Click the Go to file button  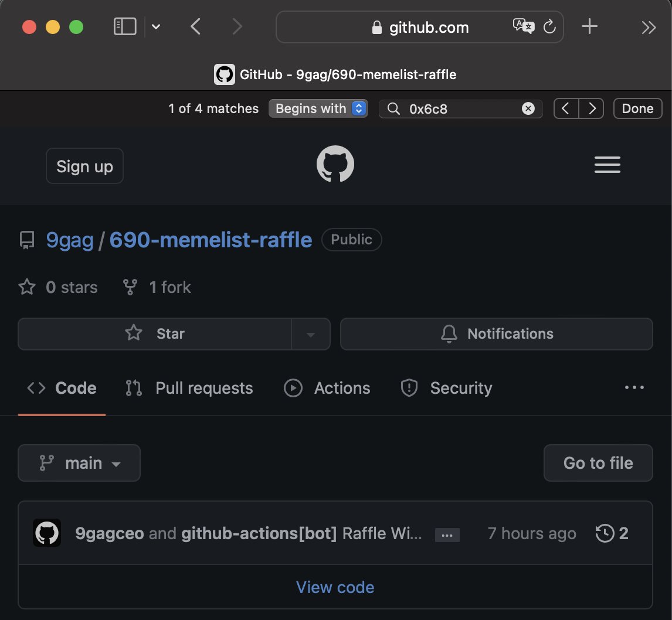tap(598, 463)
